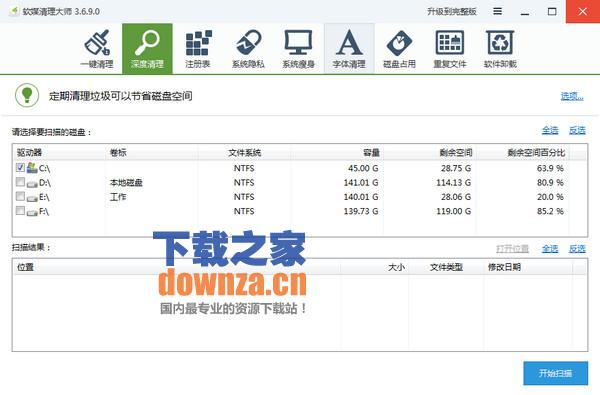The height and width of the screenshot is (395, 600).
Task: Click 全选 above the disk list
Action: coord(550,130)
